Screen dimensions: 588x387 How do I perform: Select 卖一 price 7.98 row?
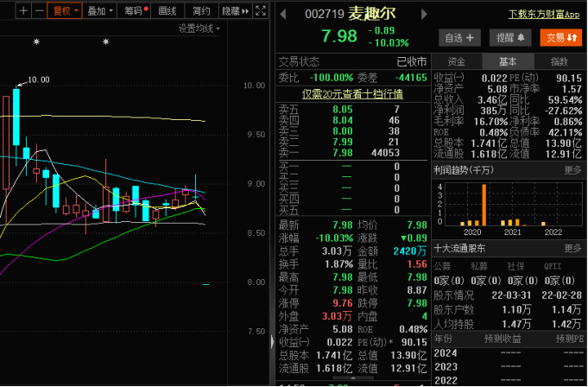[x=352, y=153]
